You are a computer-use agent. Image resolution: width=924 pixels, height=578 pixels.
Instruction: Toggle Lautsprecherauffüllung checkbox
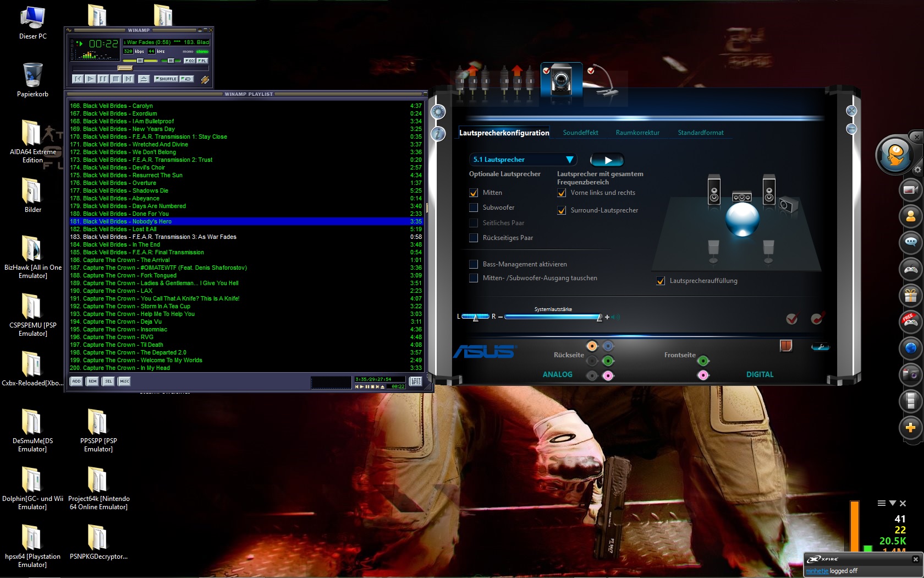(661, 281)
